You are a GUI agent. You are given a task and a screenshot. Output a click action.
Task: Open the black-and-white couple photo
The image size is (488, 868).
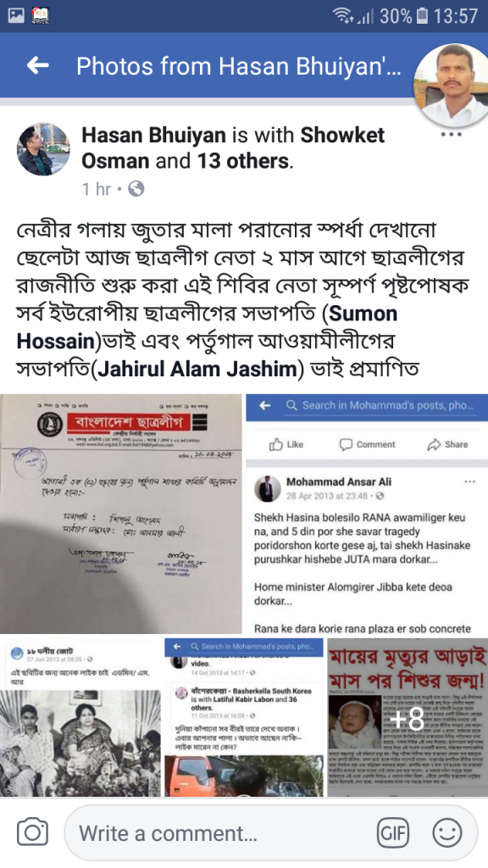(80, 717)
